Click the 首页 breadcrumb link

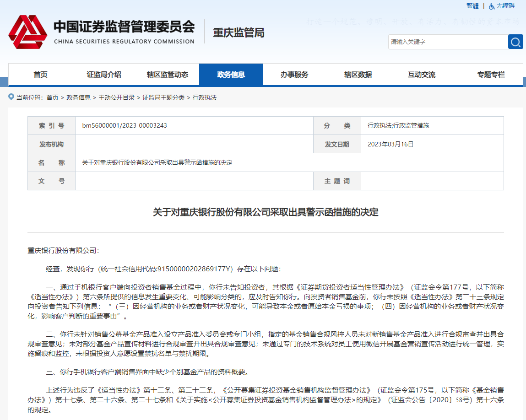[52, 97]
